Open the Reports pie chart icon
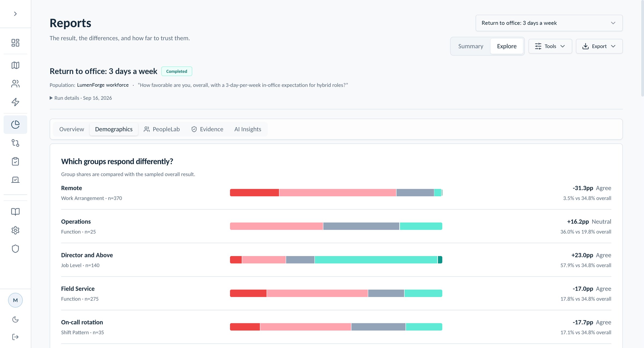The height and width of the screenshot is (348, 644). click(15, 125)
